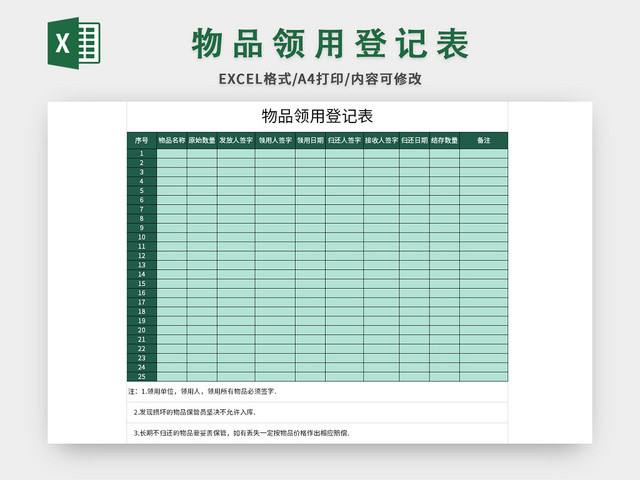Click row number 17 in 序号 column
This screenshot has height=480, width=640.
click(x=142, y=302)
